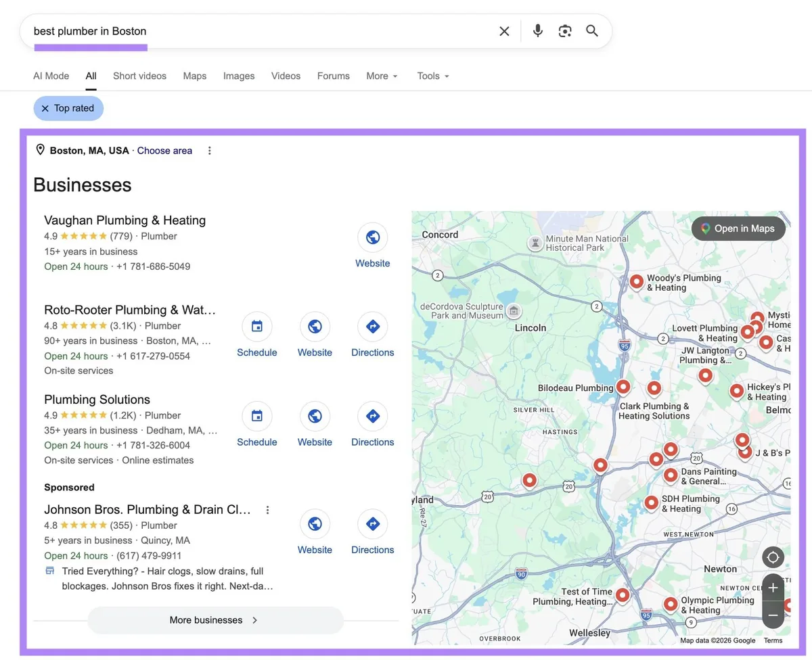812x660 pixels.
Task: Open the three-dot menu next to Choose area
Action: (x=210, y=151)
